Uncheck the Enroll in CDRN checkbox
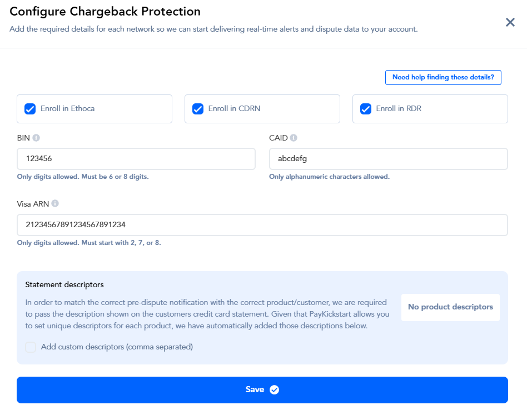 (198, 109)
